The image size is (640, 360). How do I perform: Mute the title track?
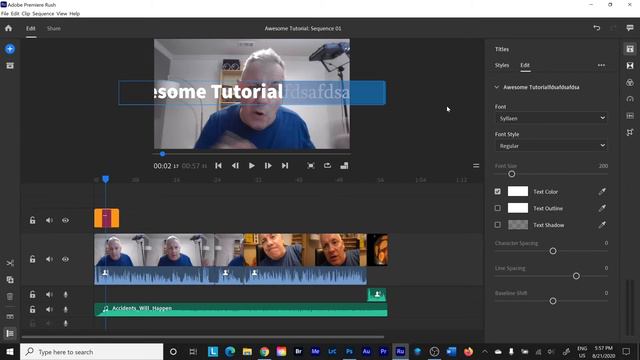click(x=49, y=220)
